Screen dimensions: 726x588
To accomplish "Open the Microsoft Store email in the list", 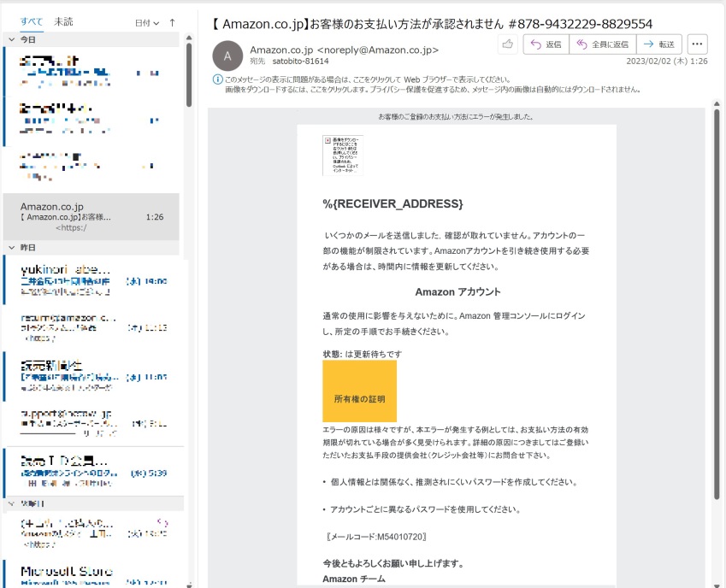I will [93, 574].
